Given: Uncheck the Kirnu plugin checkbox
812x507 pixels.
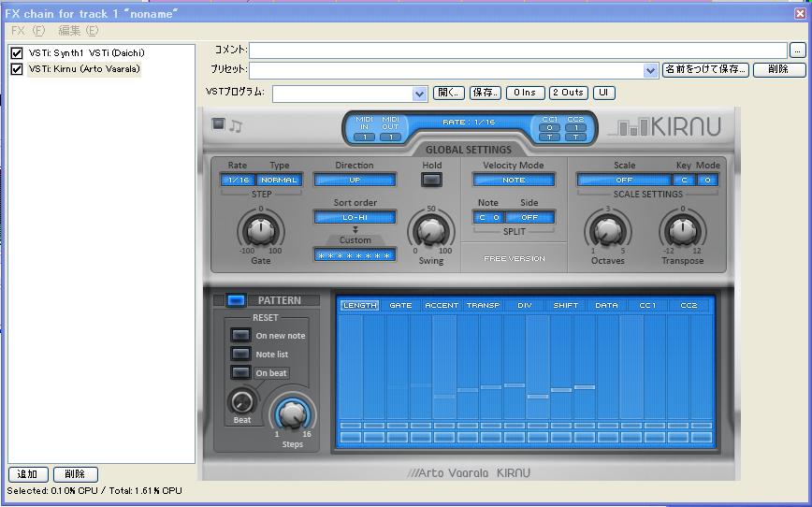Looking at the screenshot, I should pos(17,69).
